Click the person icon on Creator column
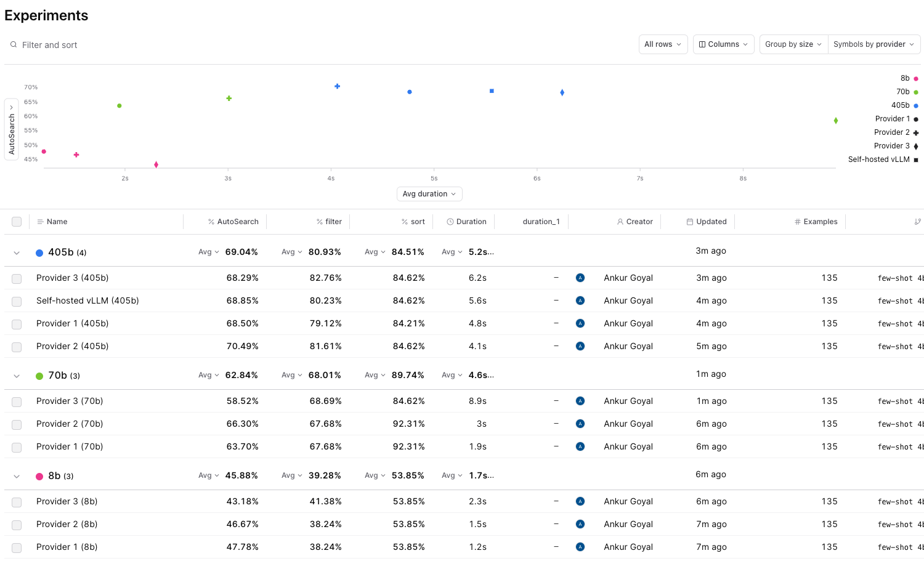The image size is (924, 585). click(619, 221)
